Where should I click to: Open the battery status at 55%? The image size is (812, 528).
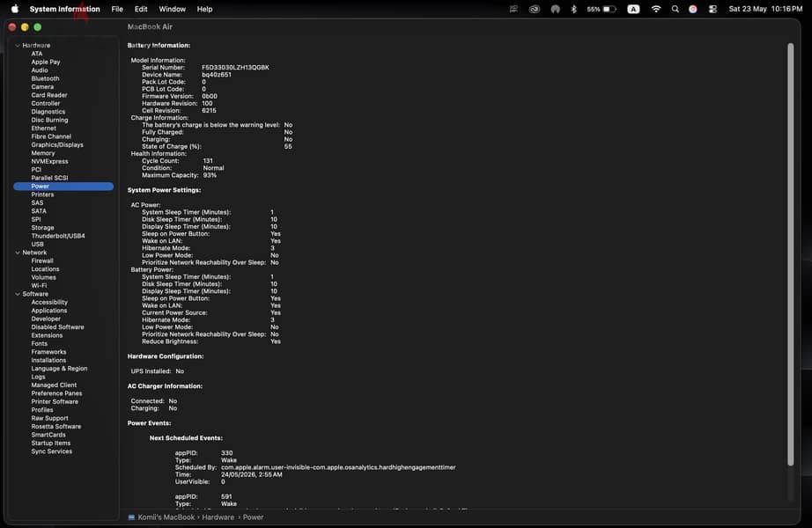coord(602,9)
